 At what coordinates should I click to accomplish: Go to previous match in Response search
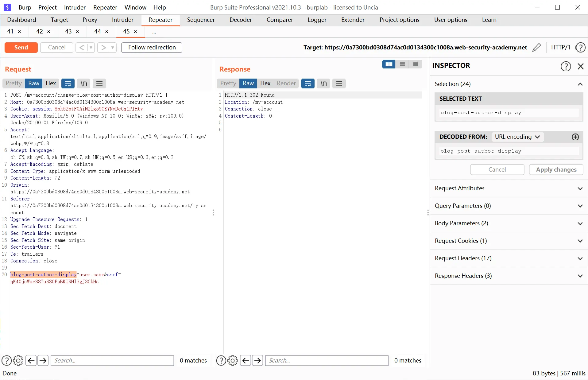246,360
